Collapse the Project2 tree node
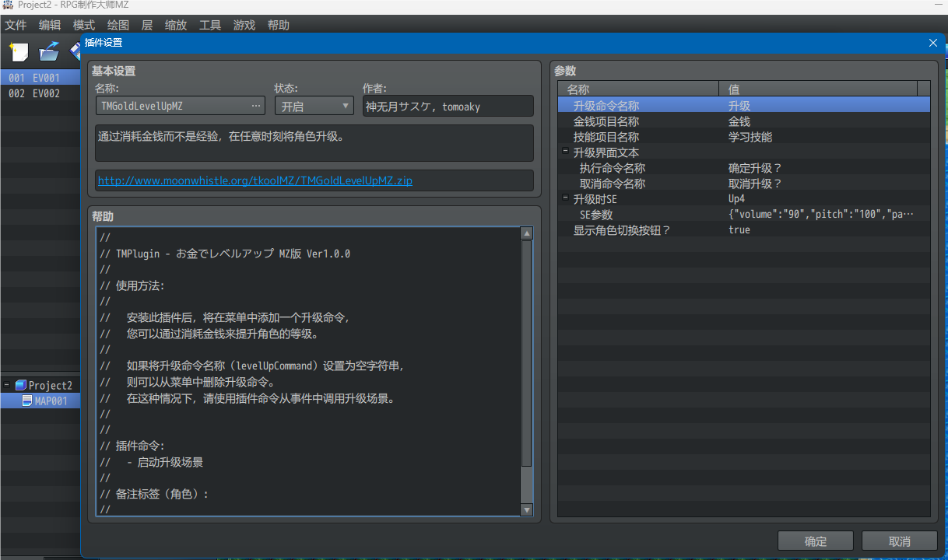 [7, 386]
